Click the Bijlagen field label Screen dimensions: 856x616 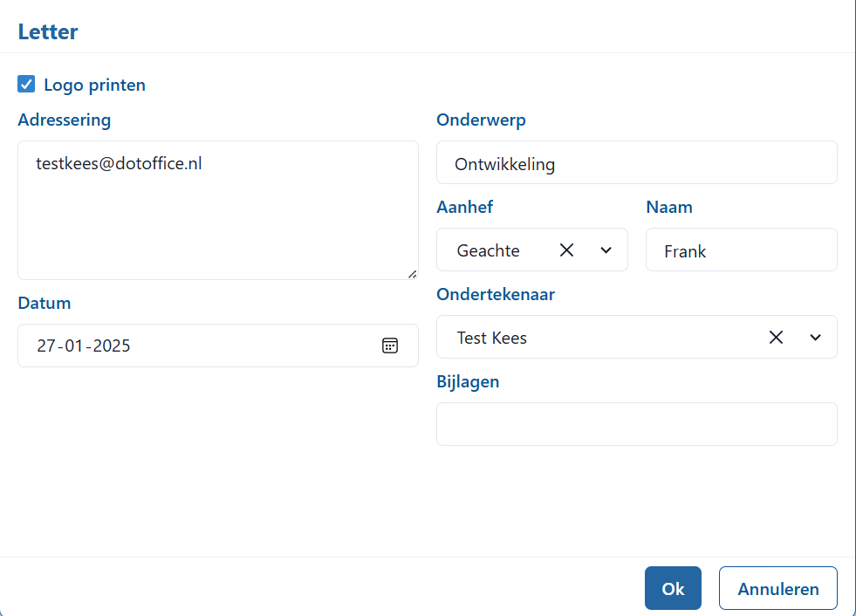pos(468,381)
